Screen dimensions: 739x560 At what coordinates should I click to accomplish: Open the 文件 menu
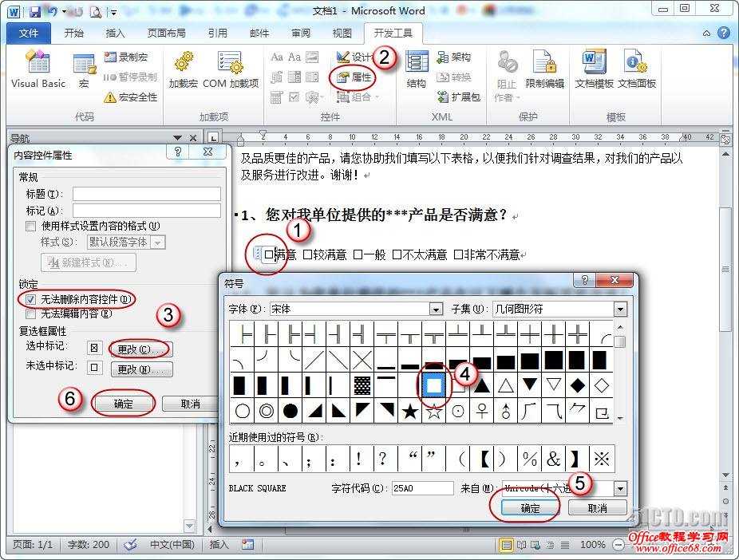point(29,33)
